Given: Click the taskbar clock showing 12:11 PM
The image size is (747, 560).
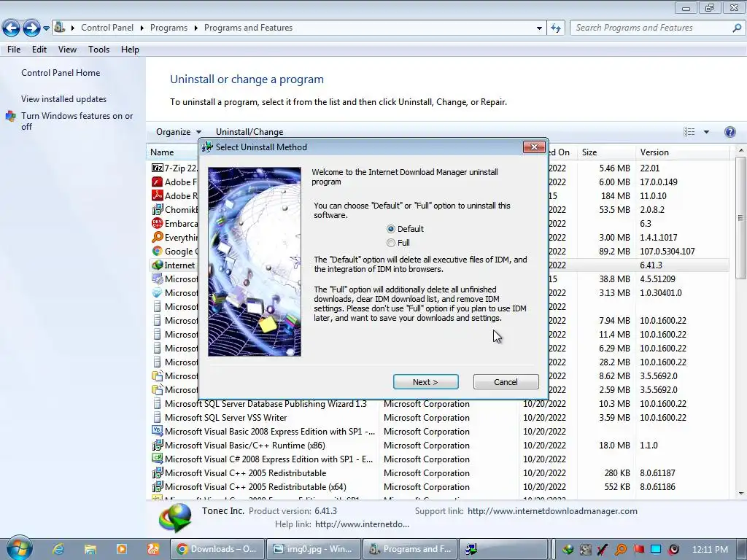Looking at the screenshot, I should pyautogui.click(x=710, y=550).
